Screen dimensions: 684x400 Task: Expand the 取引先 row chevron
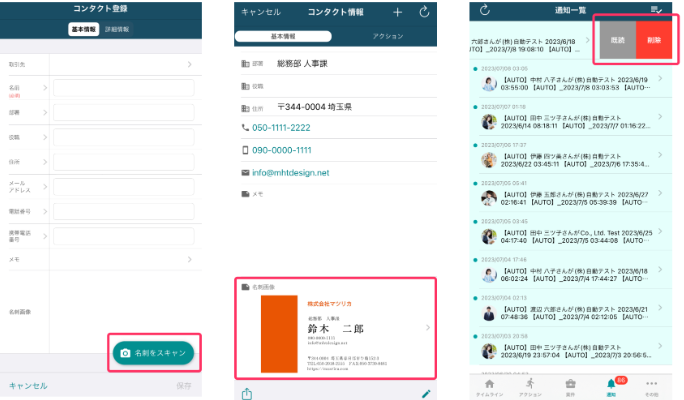(189, 65)
